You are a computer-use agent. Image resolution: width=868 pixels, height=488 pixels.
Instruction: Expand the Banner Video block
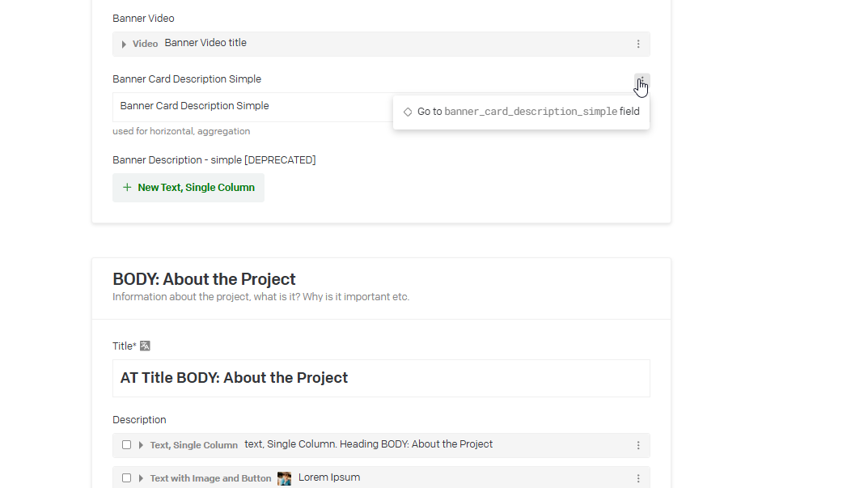124,45
